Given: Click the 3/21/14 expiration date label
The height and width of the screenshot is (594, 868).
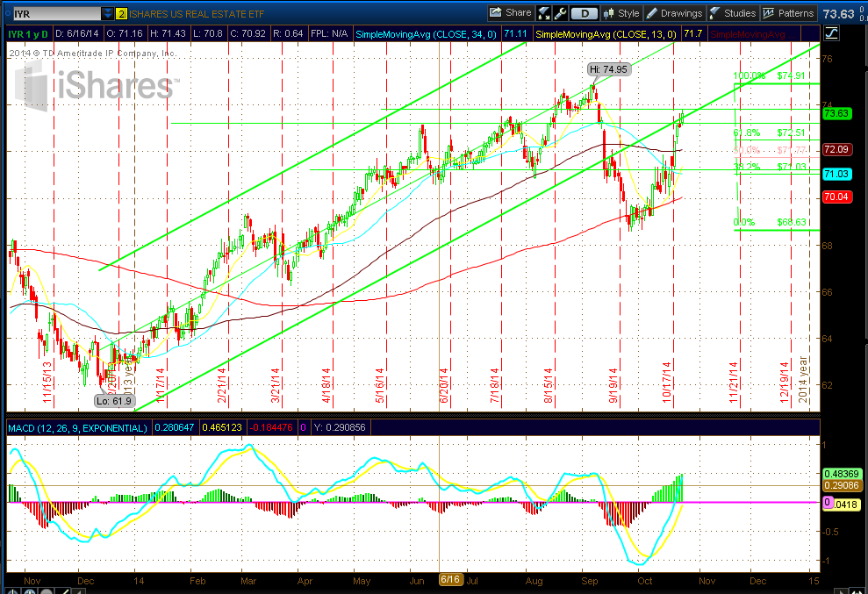Looking at the screenshot, I should (275, 386).
